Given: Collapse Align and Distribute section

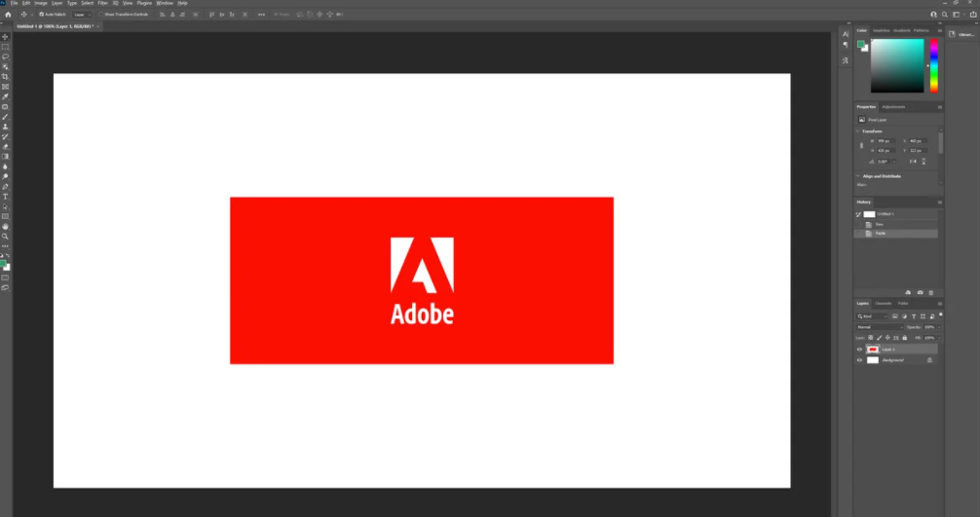Looking at the screenshot, I should [x=857, y=176].
